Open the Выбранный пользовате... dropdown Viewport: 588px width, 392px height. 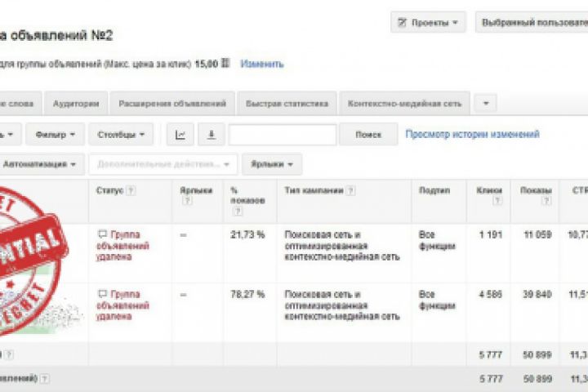tap(532, 23)
